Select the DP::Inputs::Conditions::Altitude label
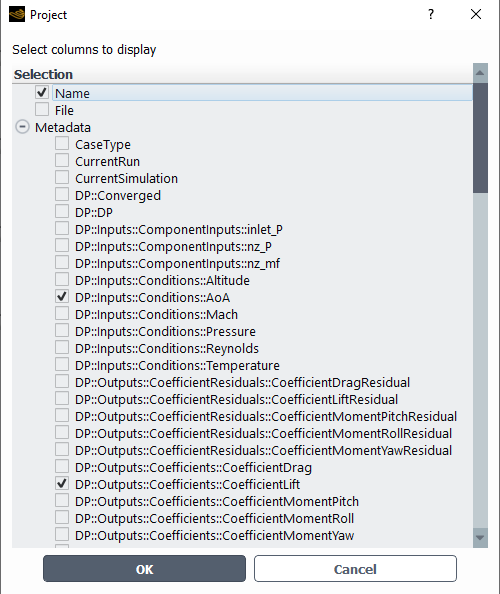This screenshot has height=594, width=500. (162, 281)
